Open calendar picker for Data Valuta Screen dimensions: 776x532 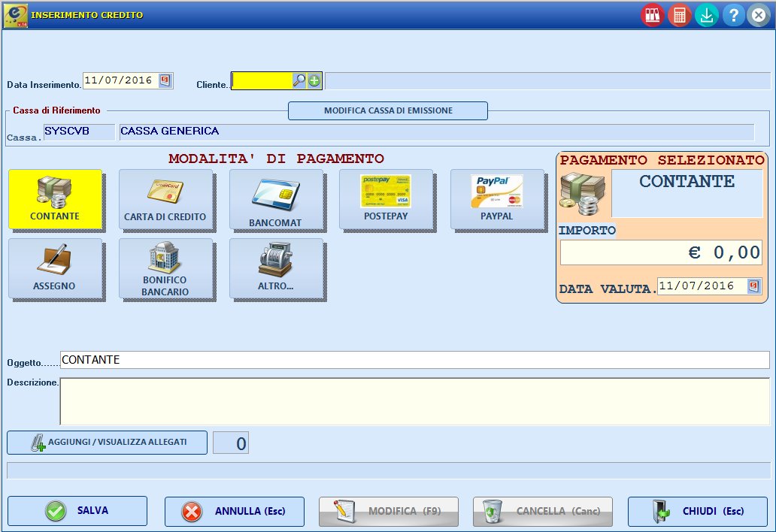tap(753, 286)
